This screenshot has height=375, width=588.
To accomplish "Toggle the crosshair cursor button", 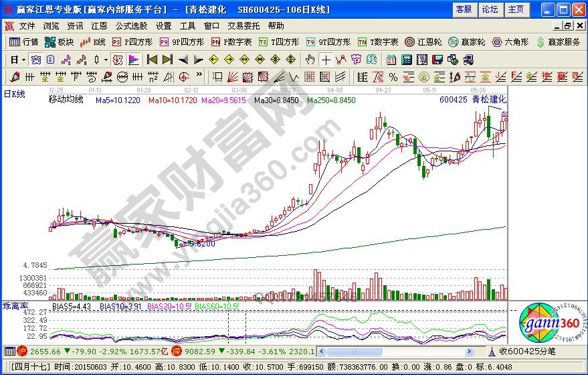I will tap(326, 59).
